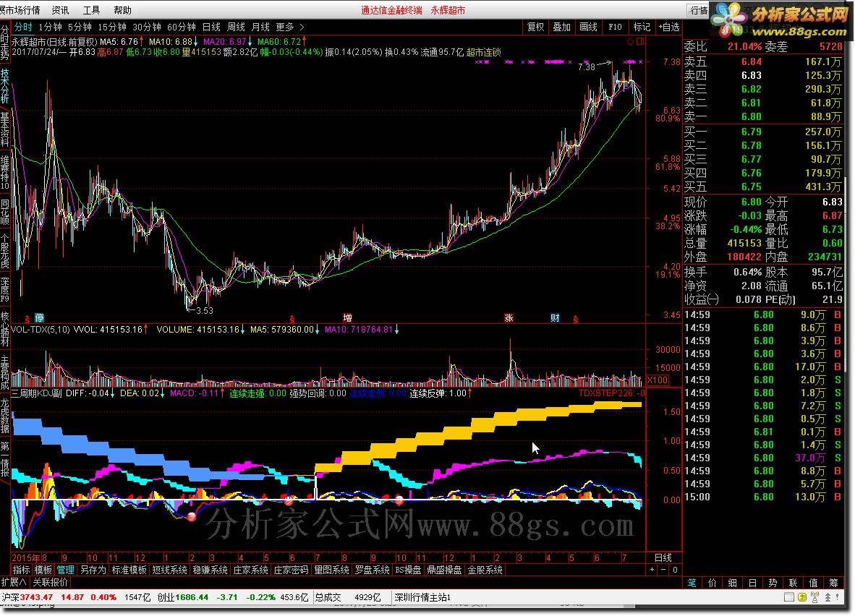Select the 标准模板 template
This screenshot has height=616, width=855.
pyautogui.click(x=129, y=570)
